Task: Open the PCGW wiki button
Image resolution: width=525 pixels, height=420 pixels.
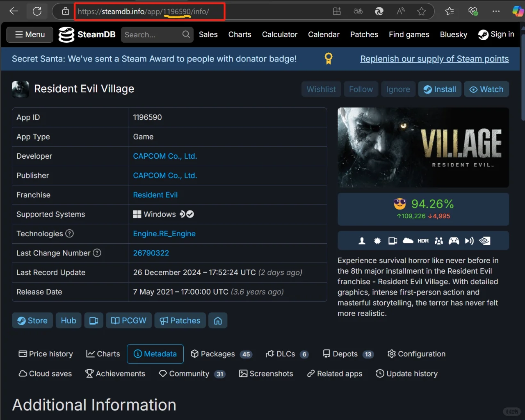Action: [x=129, y=321]
